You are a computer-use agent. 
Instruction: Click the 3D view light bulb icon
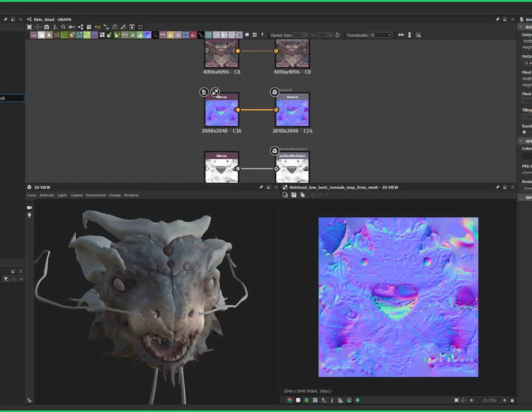[x=29, y=215]
